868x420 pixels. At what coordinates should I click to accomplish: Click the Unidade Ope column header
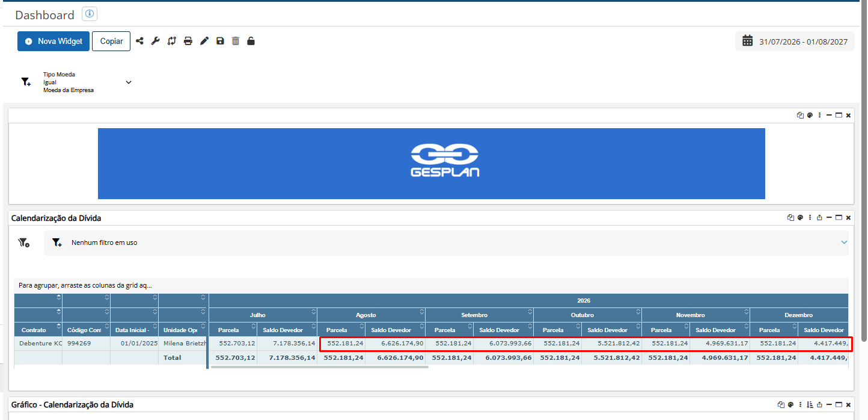point(182,330)
